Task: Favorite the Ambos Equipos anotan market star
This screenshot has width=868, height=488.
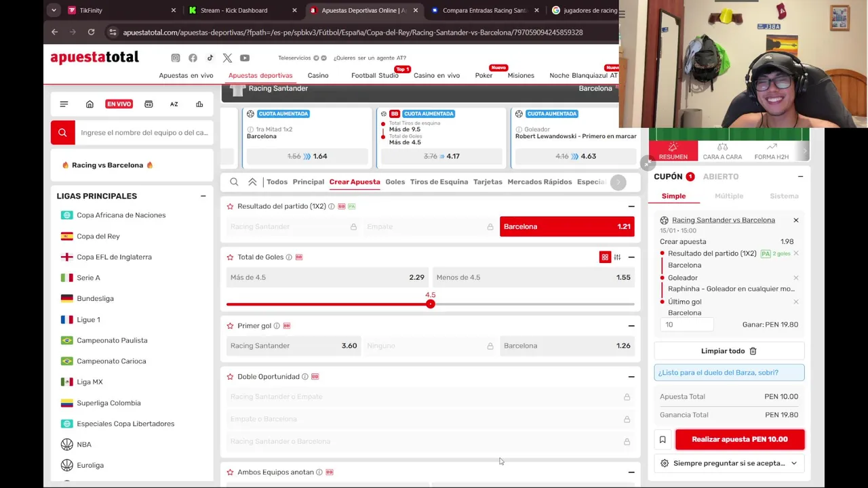Action: pos(230,472)
